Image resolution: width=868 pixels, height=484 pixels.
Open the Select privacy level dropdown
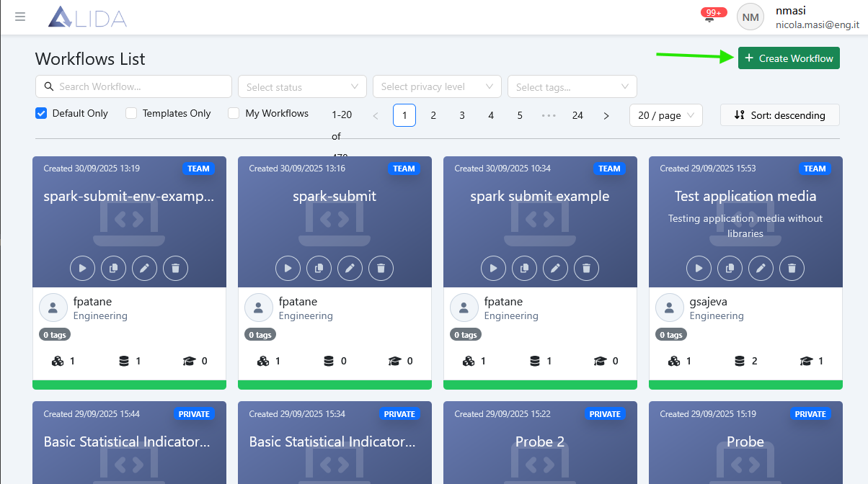[x=437, y=86]
